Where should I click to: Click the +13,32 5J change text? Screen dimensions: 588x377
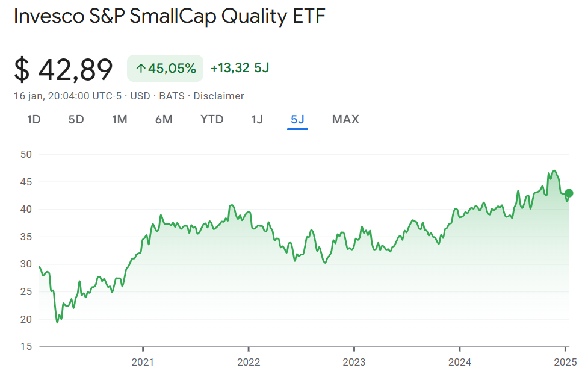pyautogui.click(x=240, y=68)
